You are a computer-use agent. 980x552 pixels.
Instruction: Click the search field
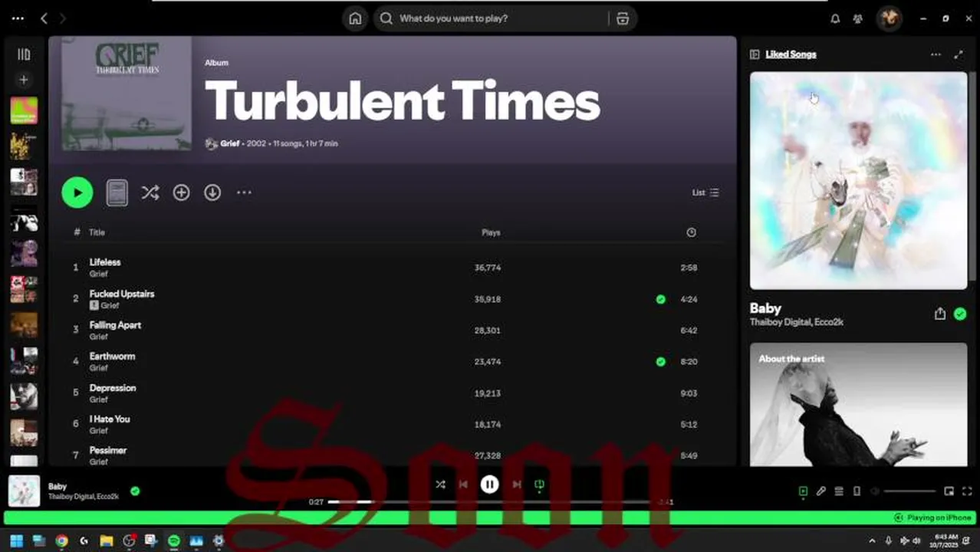[x=505, y=18]
